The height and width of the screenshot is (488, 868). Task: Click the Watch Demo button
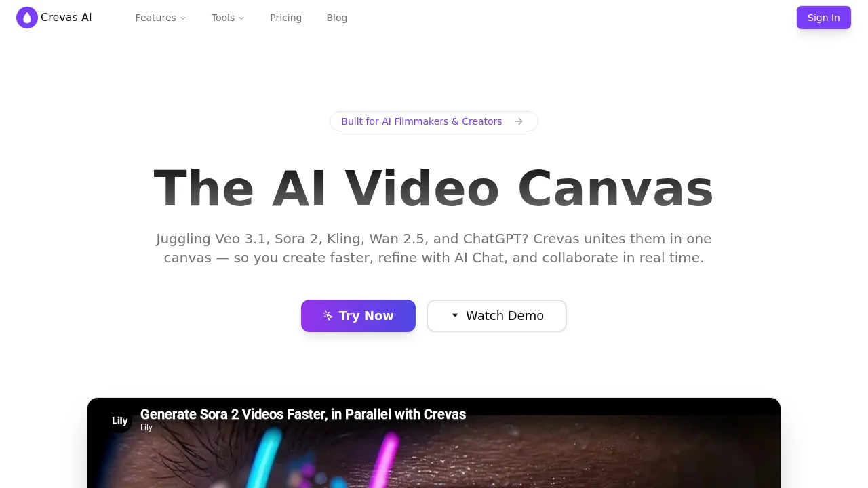(496, 316)
